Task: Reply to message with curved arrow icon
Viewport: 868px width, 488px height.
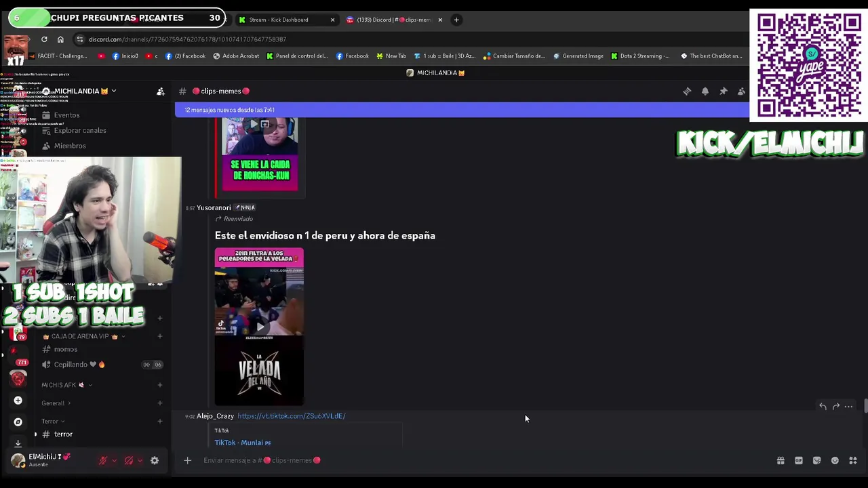Action: point(823,407)
